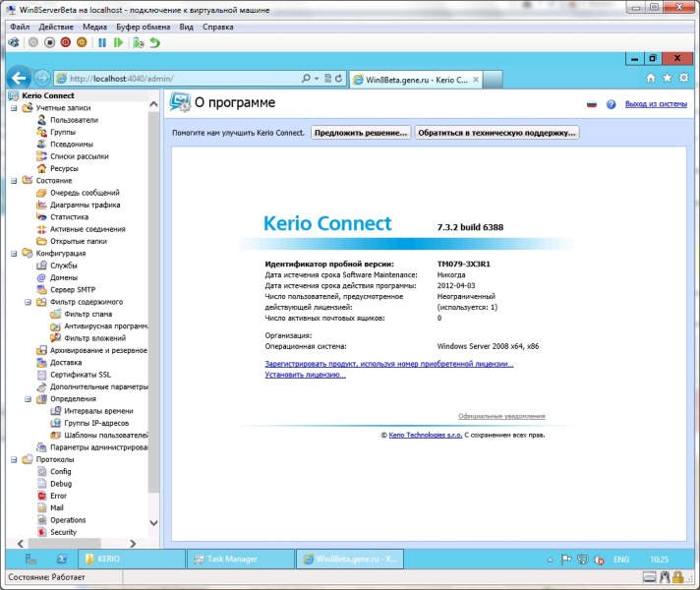The image size is (700, 590).
Task: Click the Pause virtual machine toolbar icon
Action: pyautogui.click(x=102, y=43)
